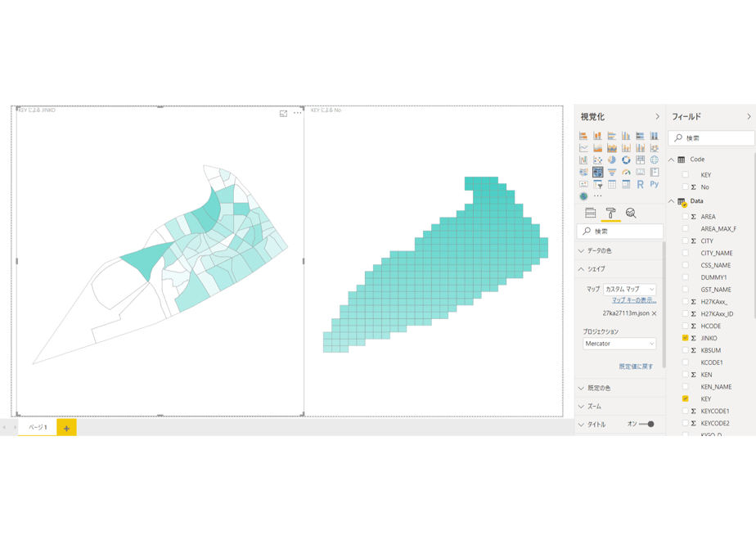Switch to the Fields well tab
756x540 pixels.
[590, 213]
